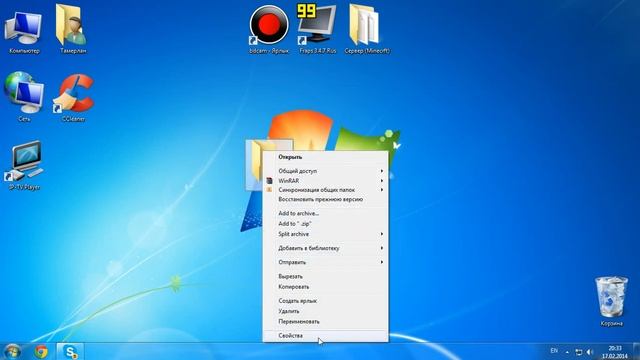The width and height of the screenshot is (640, 360).
Task: Select the Тамерлан user folder icon
Action: [73, 29]
